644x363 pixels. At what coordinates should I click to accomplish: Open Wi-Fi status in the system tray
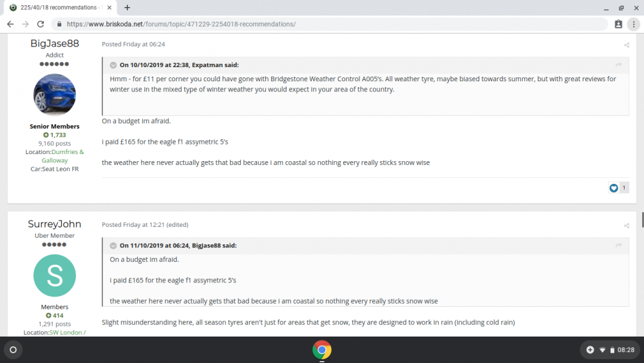[x=603, y=350]
